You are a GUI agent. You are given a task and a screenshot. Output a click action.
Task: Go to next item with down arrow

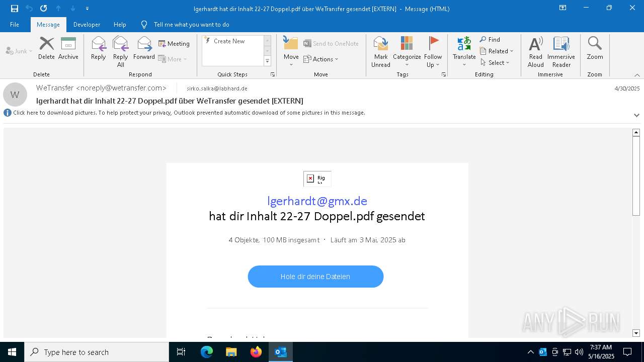tap(73, 9)
